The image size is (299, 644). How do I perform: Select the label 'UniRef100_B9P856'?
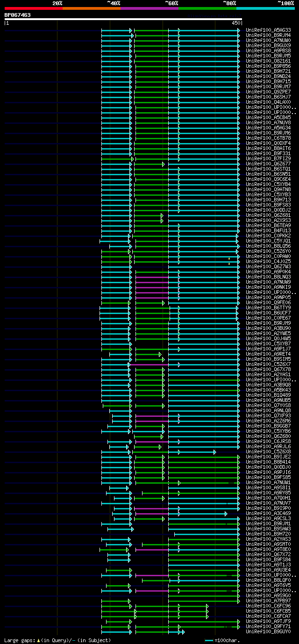point(268,66)
